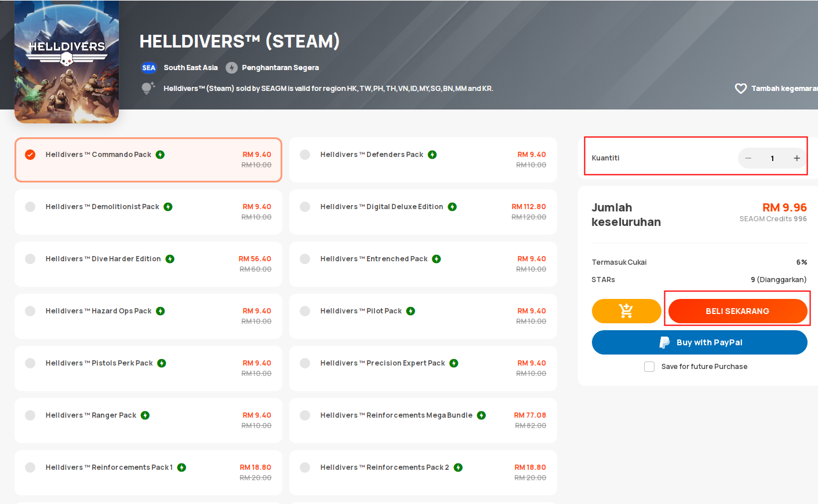Image resolution: width=818 pixels, height=504 pixels.
Task: Click the struck-through RM82.00 original price
Action: click(530, 426)
